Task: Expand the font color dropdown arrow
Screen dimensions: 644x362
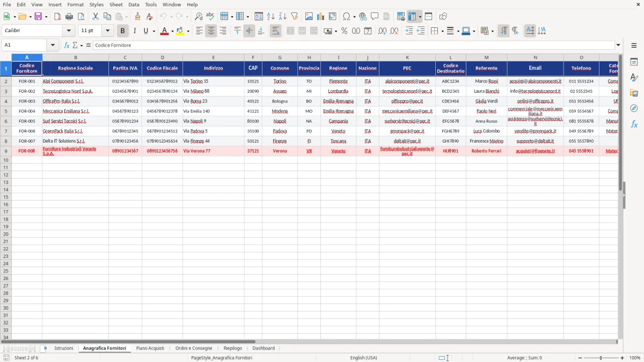Action: tap(172, 31)
